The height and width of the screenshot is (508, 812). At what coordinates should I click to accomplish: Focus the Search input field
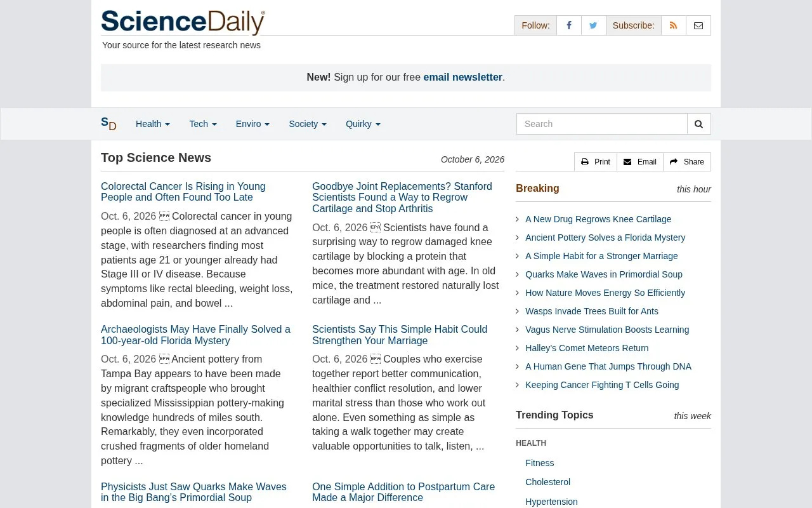pos(602,124)
